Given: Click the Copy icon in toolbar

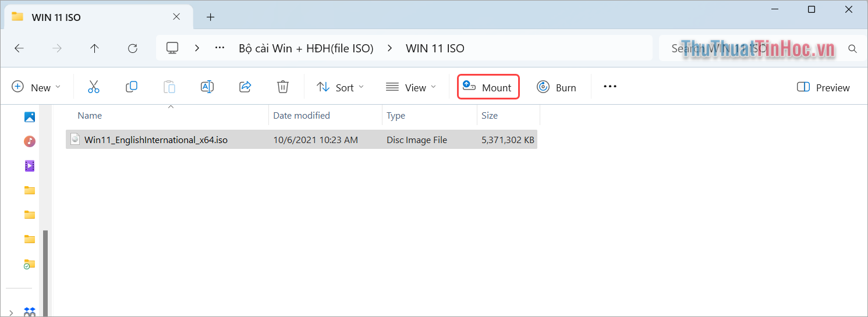Looking at the screenshot, I should [132, 87].
